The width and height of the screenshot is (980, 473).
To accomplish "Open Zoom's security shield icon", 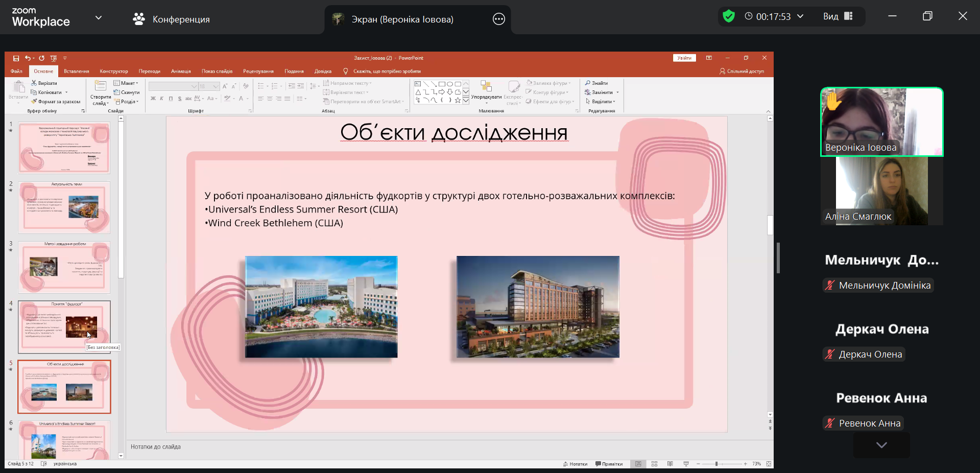I will point(729,16).
